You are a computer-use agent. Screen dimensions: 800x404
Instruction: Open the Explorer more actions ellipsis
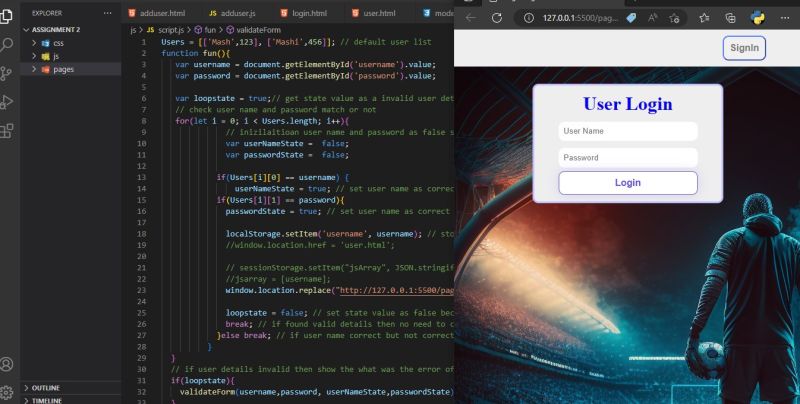[x=107, y=13]
